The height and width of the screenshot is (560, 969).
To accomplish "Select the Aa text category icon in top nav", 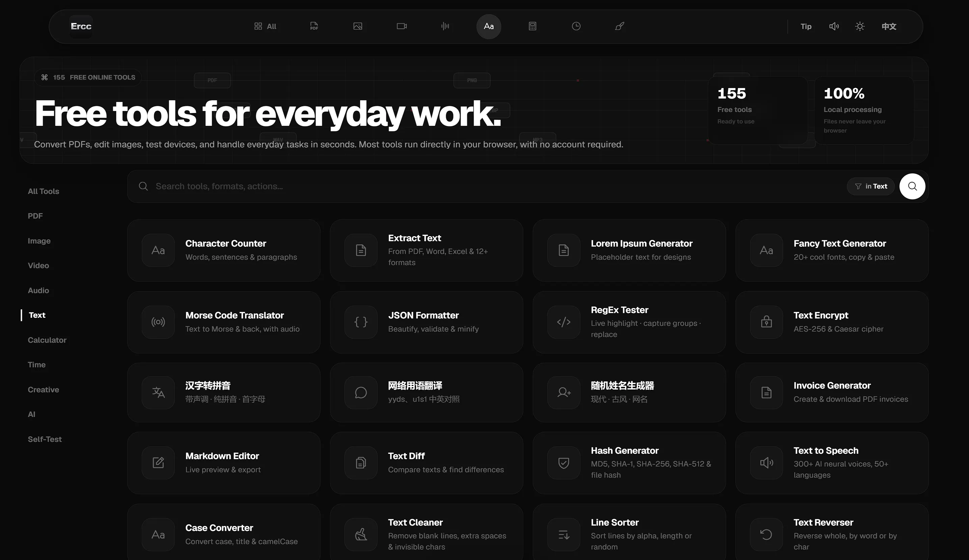I will tap(488, 26).
